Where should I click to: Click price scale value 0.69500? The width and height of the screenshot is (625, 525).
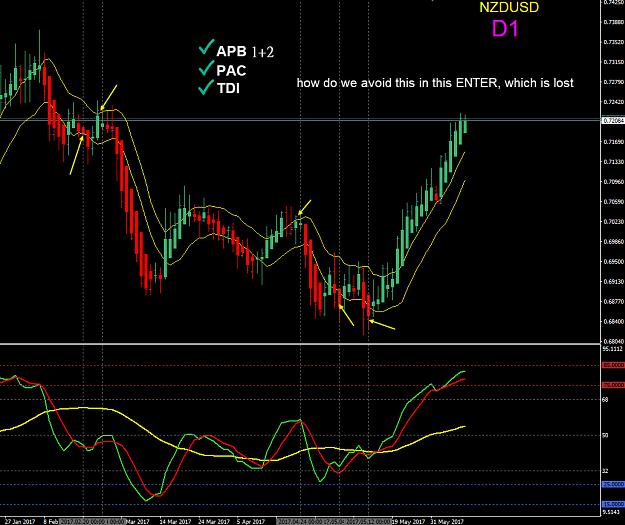pyautogui.click(x=614, y=262)
